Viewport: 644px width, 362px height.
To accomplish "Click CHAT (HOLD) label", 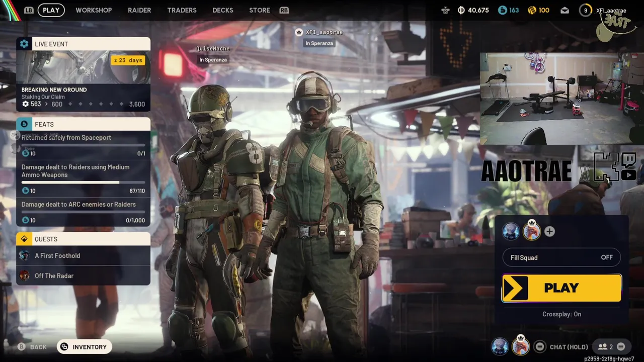I will (x=569, y=347).
